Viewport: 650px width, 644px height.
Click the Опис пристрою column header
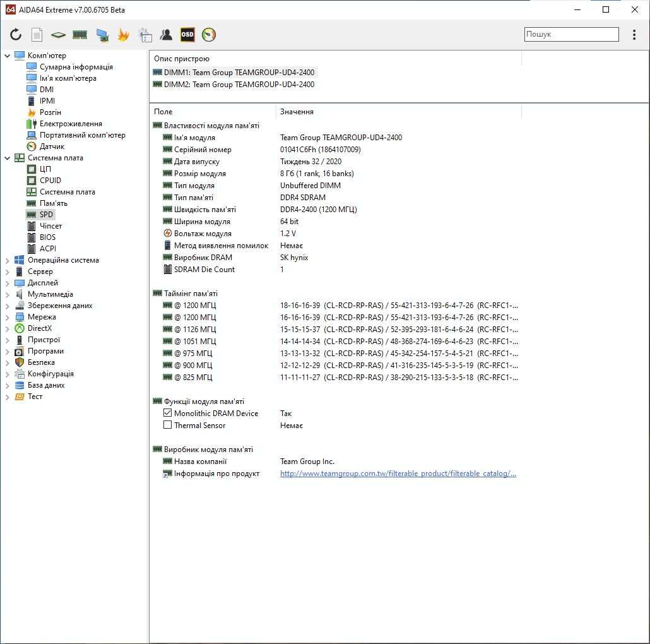click(x=182, y=59)
